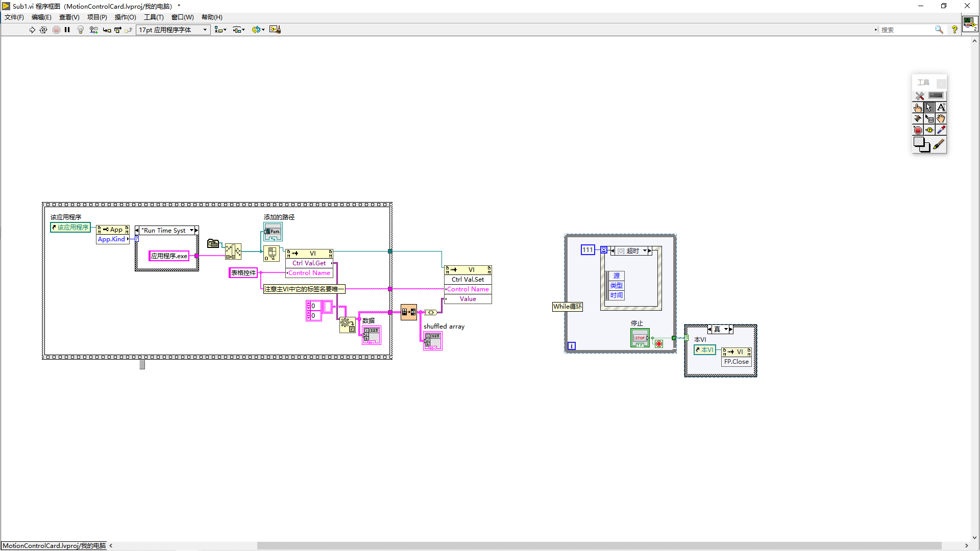Open the 帮助(H) menu

(x=212, y=17)
